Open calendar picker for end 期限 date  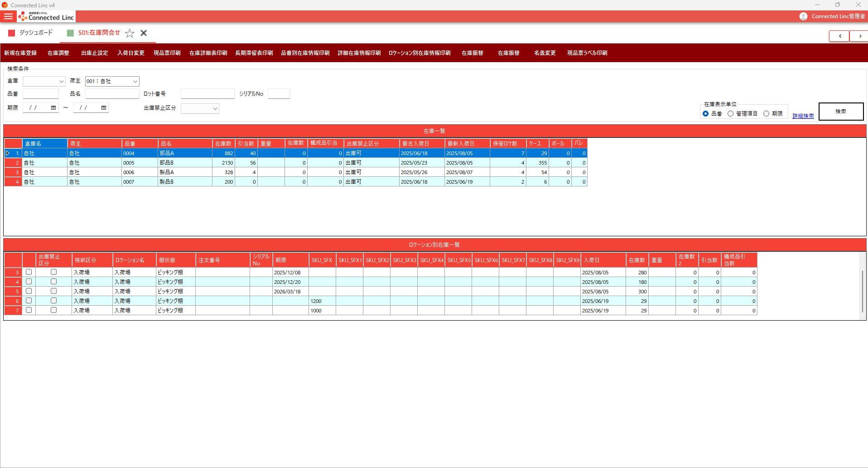coord(103,108)
